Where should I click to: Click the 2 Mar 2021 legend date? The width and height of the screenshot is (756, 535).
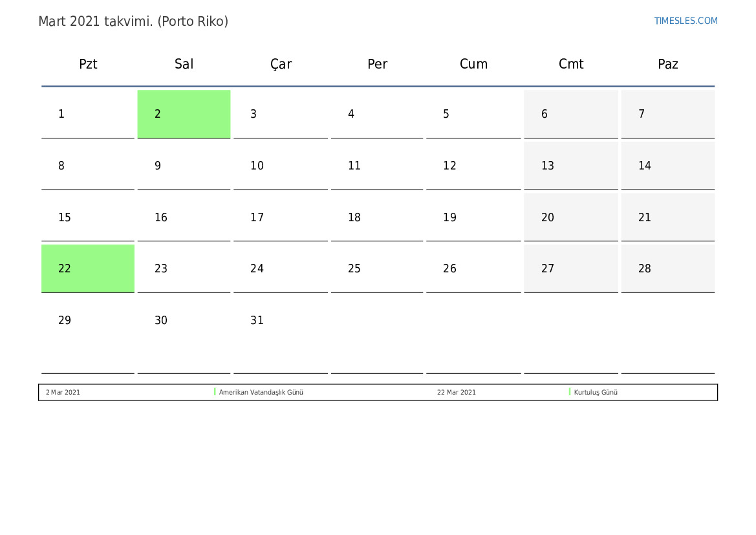(63, 392)
